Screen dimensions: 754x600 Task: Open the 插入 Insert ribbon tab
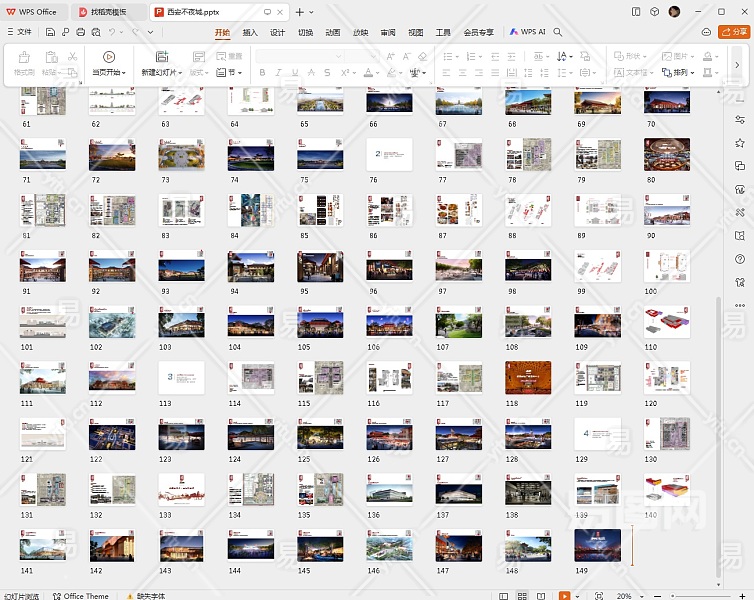click(250, 32)
